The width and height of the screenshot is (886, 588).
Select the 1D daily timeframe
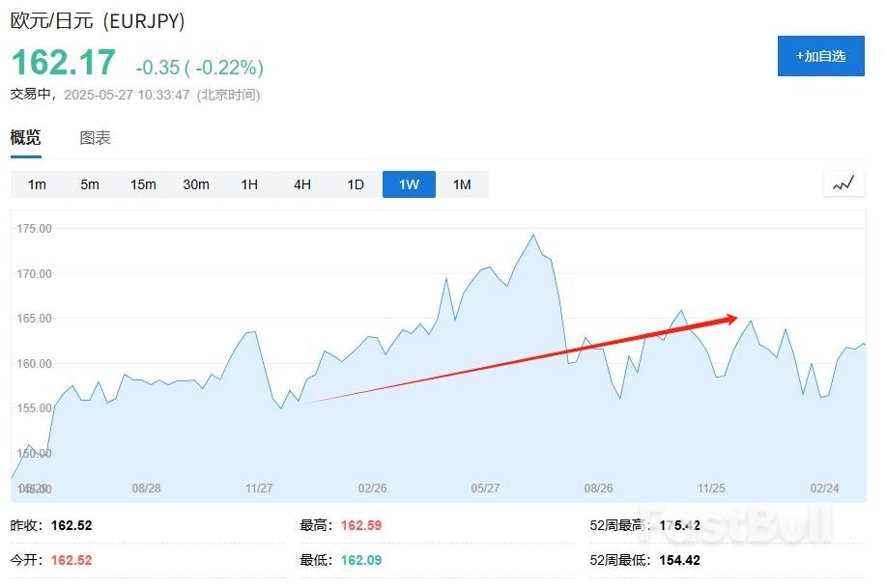355,183
